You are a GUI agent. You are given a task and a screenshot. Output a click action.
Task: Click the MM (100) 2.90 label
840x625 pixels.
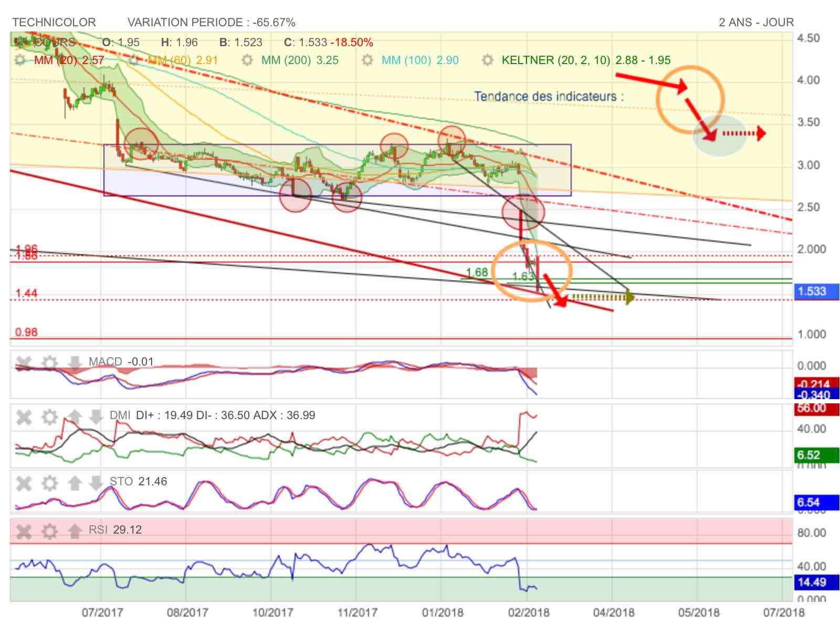click(x=420, y=60)
